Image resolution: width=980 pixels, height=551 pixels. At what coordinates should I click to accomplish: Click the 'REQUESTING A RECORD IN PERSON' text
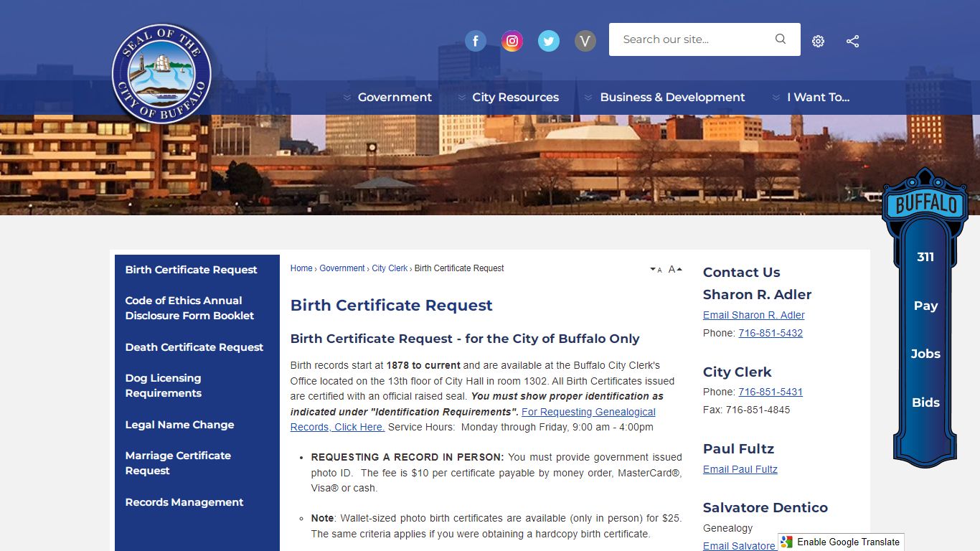[x=407, y=457]
